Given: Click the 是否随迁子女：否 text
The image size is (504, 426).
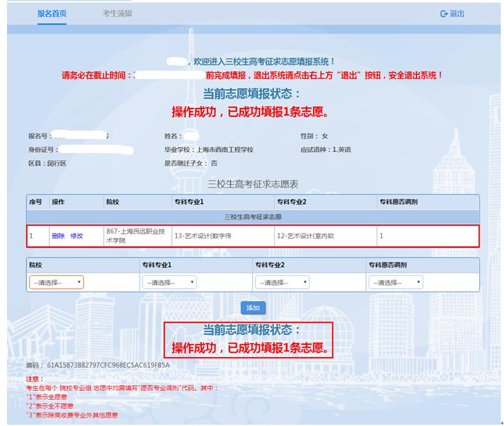Looking at the screenshot, I should point(191,164).
